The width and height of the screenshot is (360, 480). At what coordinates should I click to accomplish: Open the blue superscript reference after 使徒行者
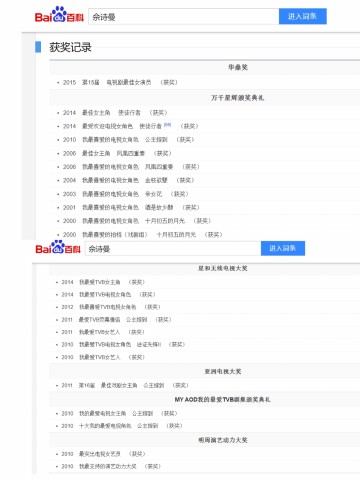pyautogui.click(x=167, y=125)
